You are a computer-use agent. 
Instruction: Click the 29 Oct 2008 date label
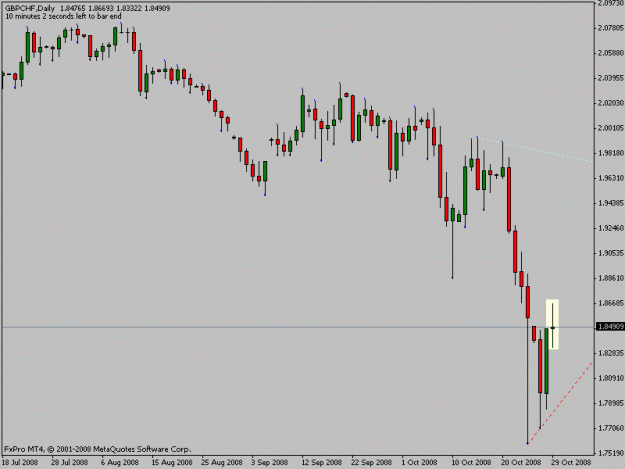click(571, 463)
